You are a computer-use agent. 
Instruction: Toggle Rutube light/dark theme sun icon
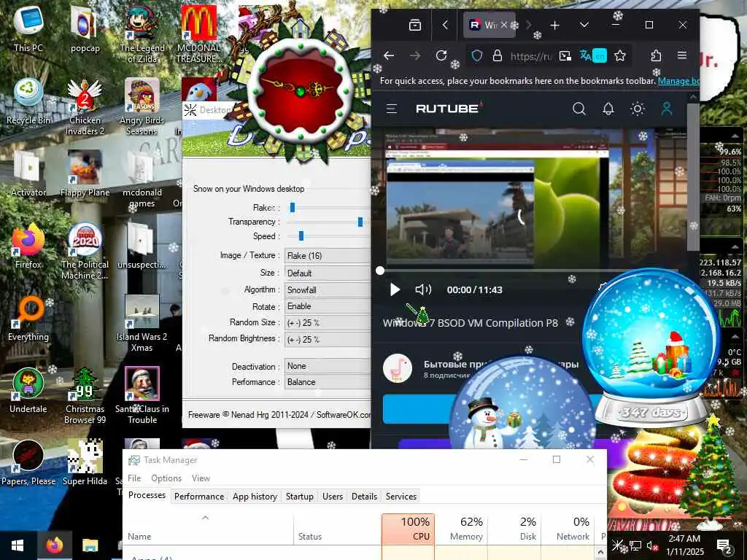coord(638,109)
